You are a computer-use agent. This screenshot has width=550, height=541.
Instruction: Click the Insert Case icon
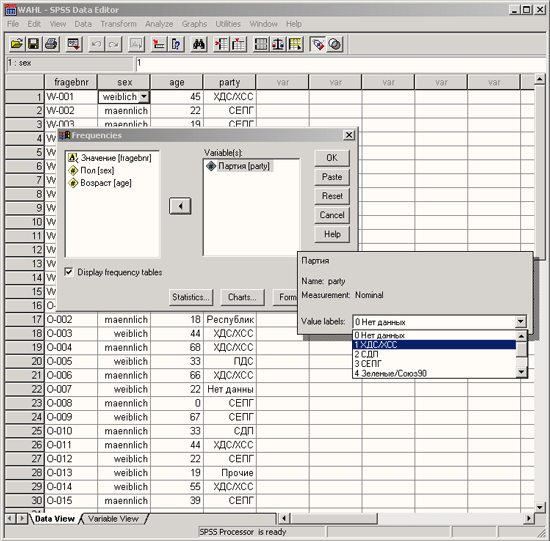(221, 44)
